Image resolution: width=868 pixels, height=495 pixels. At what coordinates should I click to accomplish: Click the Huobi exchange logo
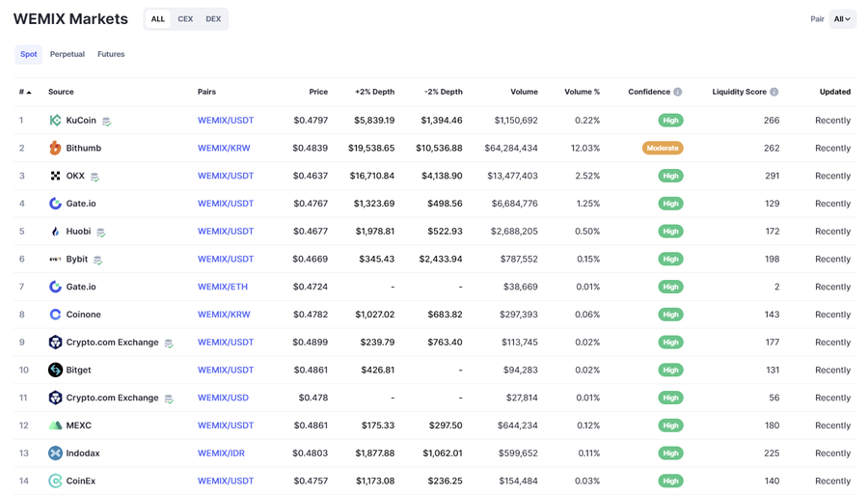click(55, 231)
